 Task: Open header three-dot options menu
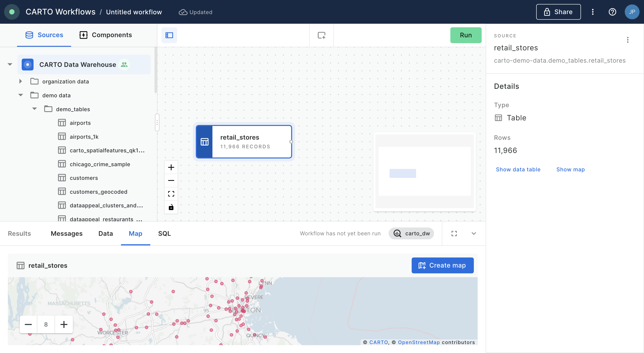(x=593, y=12)
